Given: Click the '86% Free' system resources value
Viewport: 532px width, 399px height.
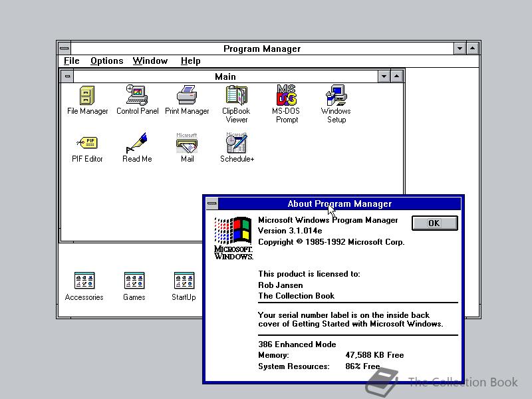Looking at the screenshot, I should point(362,366).
